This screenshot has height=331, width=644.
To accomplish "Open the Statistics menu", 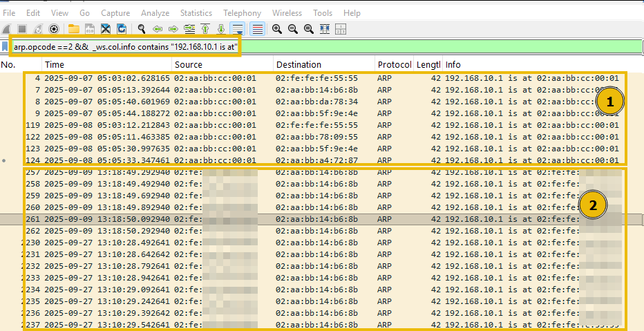I will pyautogui.click(x=196, y=13).
